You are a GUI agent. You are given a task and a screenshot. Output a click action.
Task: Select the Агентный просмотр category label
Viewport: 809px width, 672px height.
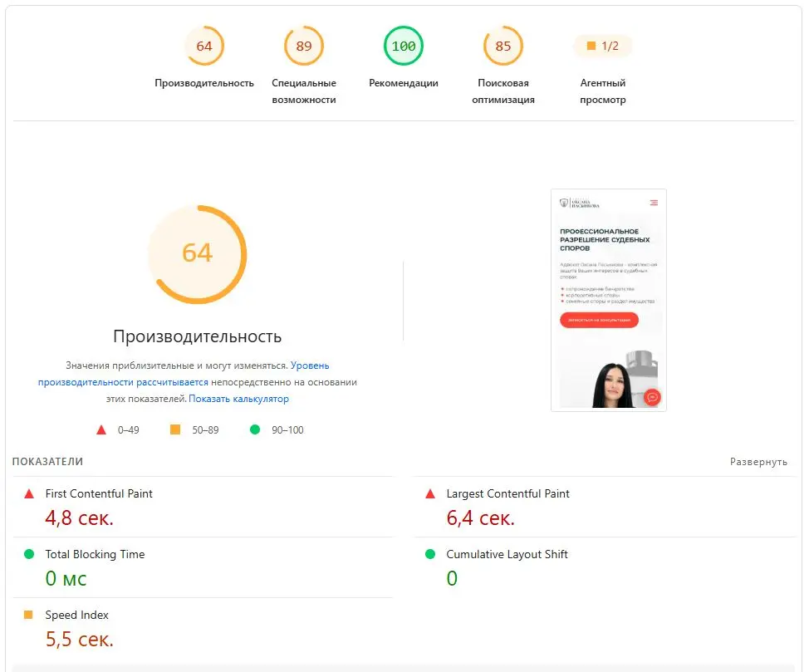[603, 91]
